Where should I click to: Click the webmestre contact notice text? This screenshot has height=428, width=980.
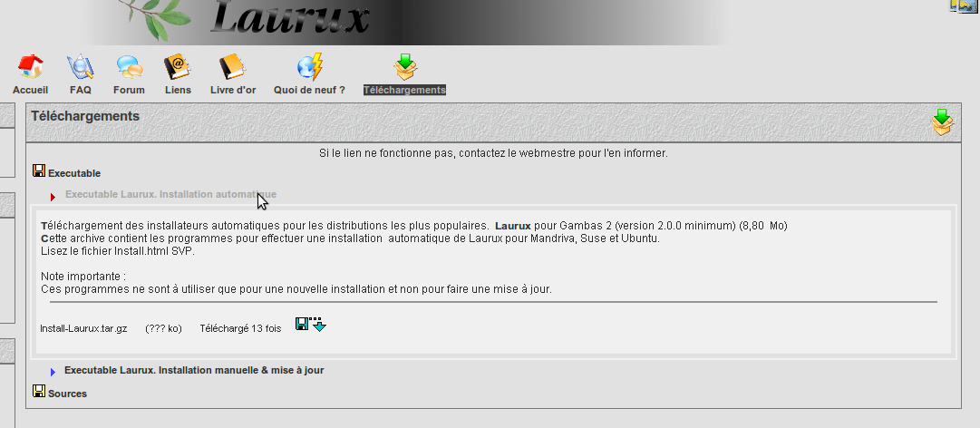(493, 152)
